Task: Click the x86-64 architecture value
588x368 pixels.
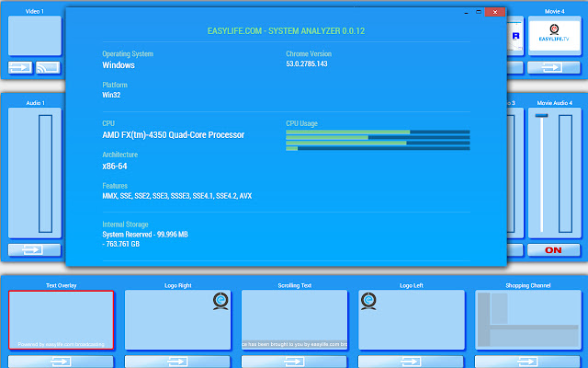Action: tap(115, 166)
